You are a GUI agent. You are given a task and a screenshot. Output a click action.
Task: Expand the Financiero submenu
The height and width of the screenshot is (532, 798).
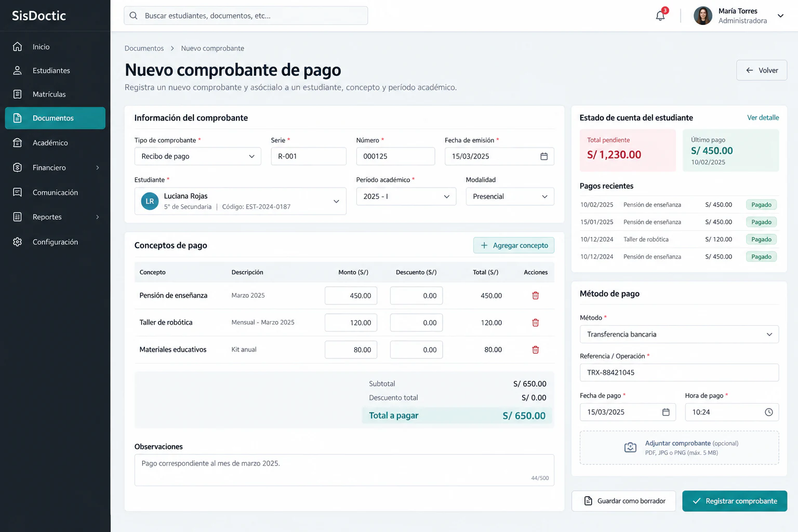click(x=97, y=168)
